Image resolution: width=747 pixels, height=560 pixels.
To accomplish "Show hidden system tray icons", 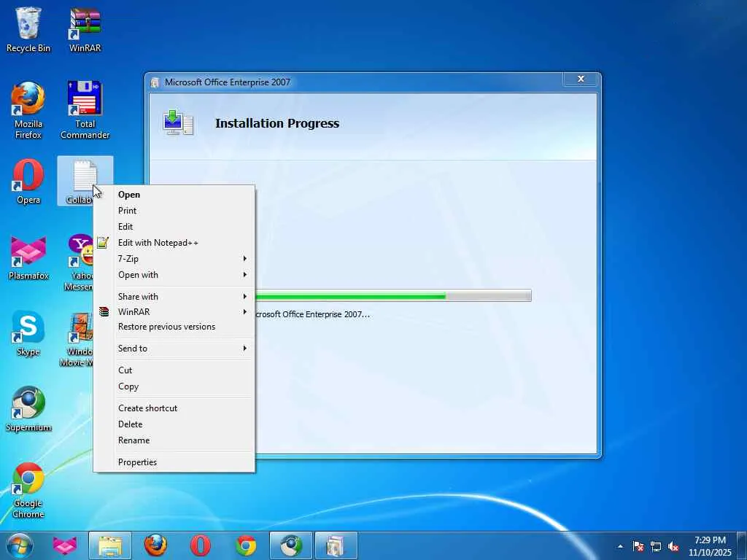I will click(x=620, y=546).
